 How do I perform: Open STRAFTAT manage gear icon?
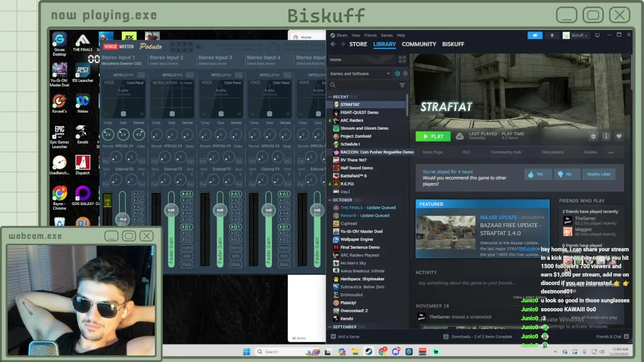[593, 136]
